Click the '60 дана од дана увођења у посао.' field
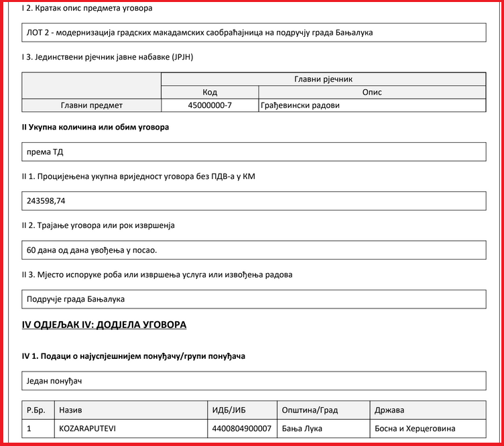 coord(254,250)
